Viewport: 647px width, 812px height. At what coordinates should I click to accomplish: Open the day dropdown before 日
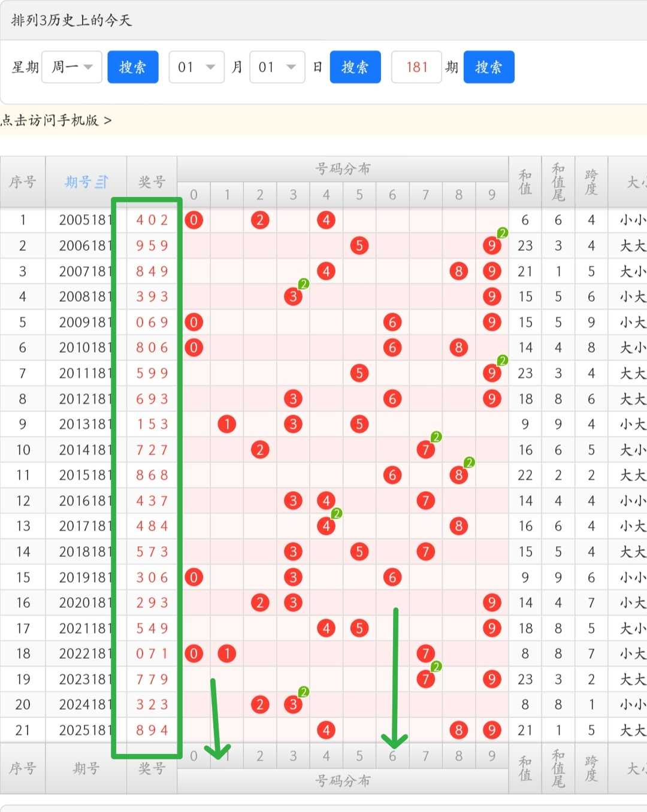(x=277, y=67)
